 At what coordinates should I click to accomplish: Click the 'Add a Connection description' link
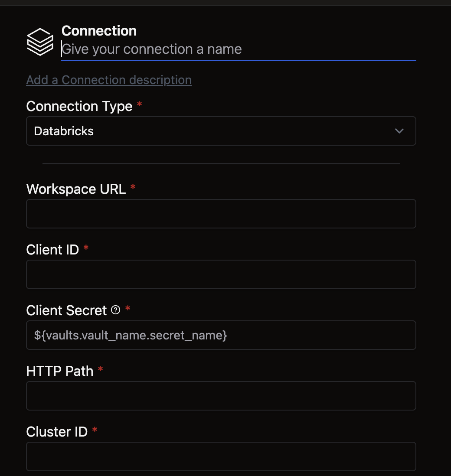click(109, 80)
